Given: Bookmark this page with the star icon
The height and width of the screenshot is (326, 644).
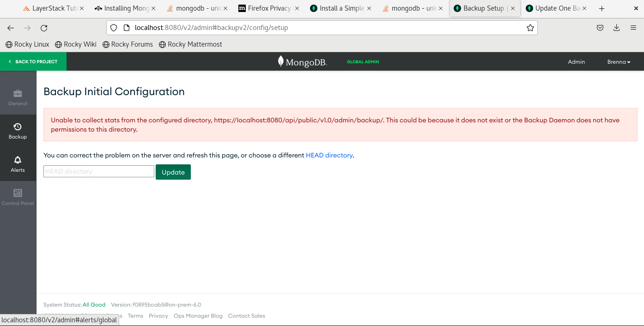Looking at the screenshot, I should click(x=530, y=28).
